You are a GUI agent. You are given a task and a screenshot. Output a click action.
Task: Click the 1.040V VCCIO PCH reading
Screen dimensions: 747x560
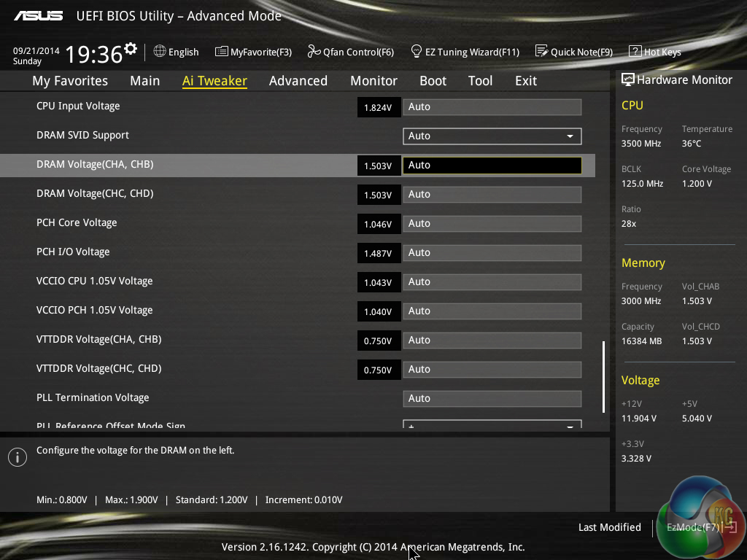(379, 312)
